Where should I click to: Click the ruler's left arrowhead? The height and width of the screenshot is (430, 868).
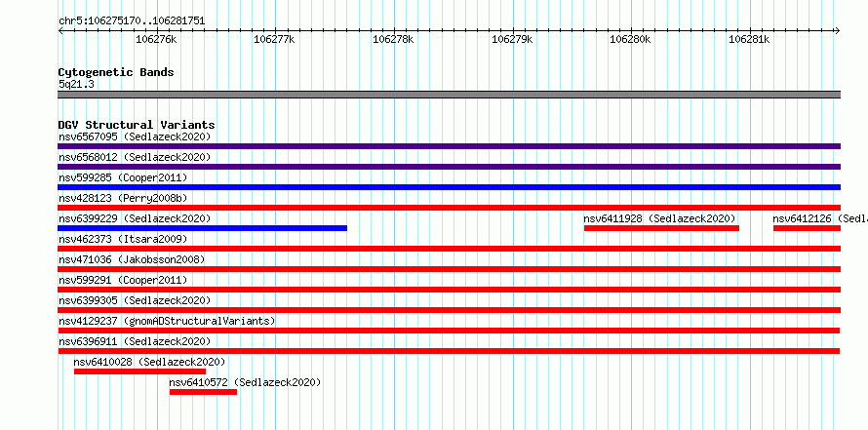point(60,30)
